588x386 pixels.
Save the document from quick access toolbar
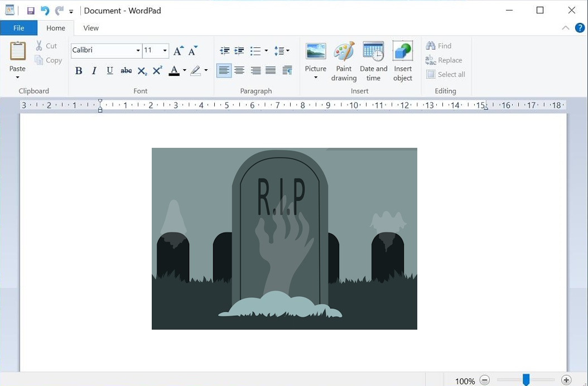31,11
